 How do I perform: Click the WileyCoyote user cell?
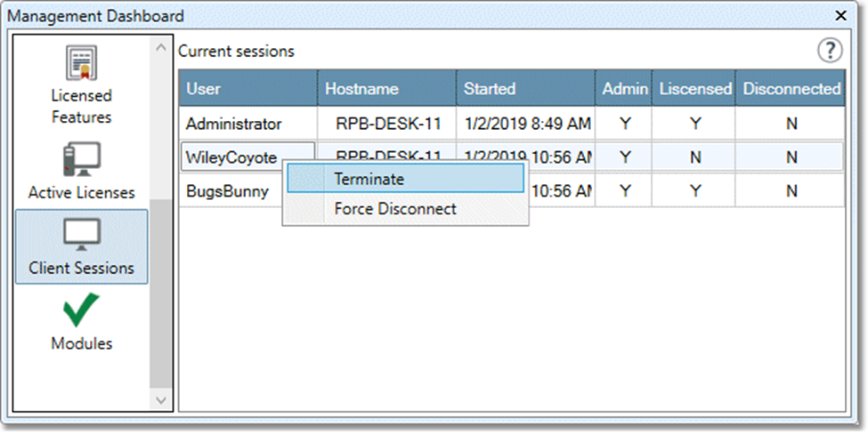click(x=231, y=157)
